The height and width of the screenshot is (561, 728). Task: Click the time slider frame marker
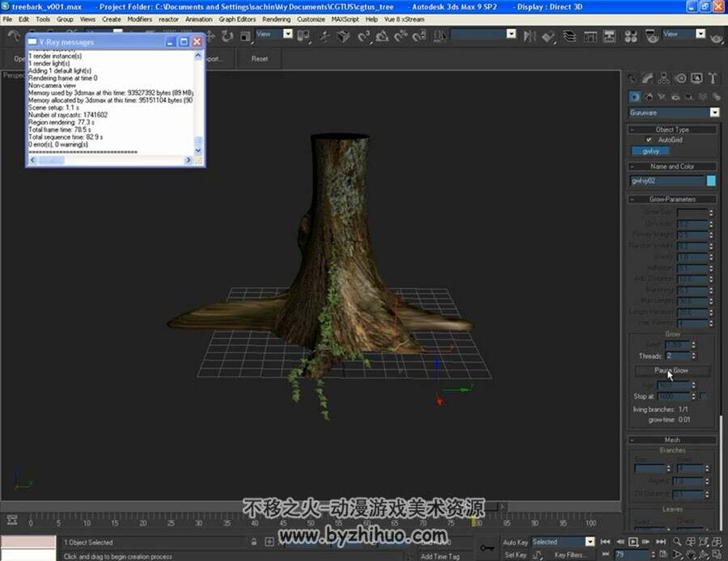click(x=473, y=522)
